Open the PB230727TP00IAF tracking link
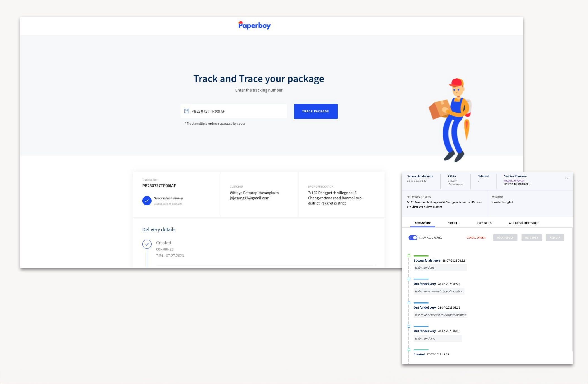This screenshot has height=384, width=588. (x=514, y=181)
